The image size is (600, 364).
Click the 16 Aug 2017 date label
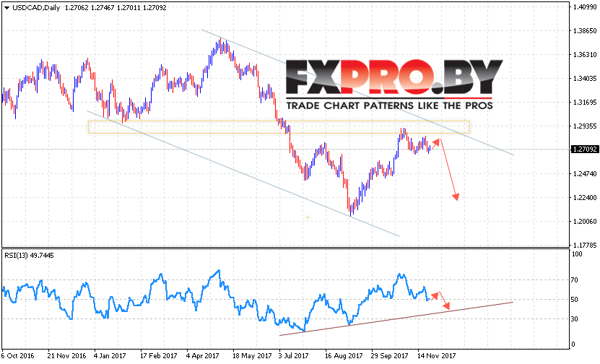344,355
